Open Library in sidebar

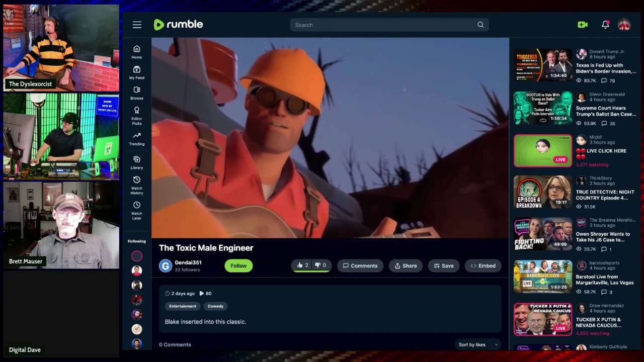coord(137,162)
